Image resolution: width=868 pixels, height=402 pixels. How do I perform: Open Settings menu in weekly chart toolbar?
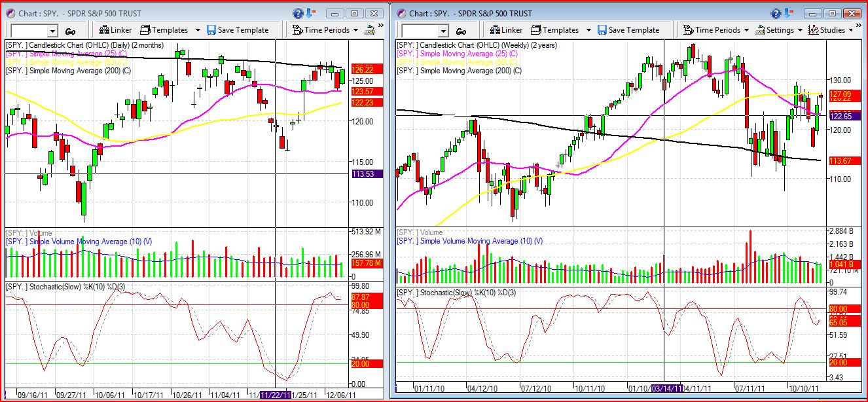tap(779, 30)
